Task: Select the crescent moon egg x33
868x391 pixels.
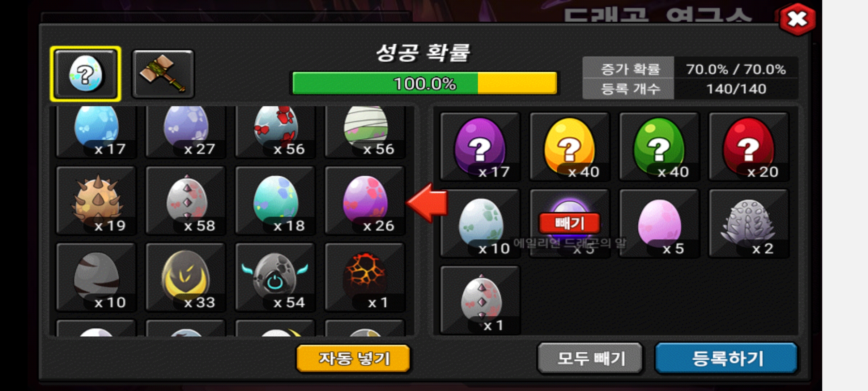Action: (x=186, y=277)
